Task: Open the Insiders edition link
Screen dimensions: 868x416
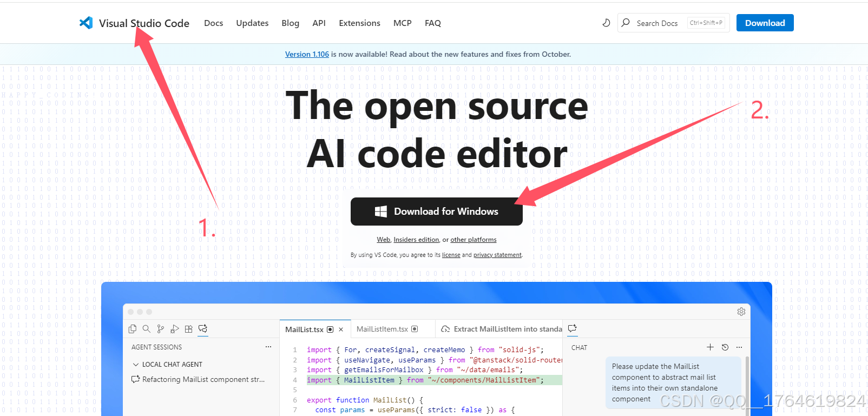Action: [x=416, y=240]
